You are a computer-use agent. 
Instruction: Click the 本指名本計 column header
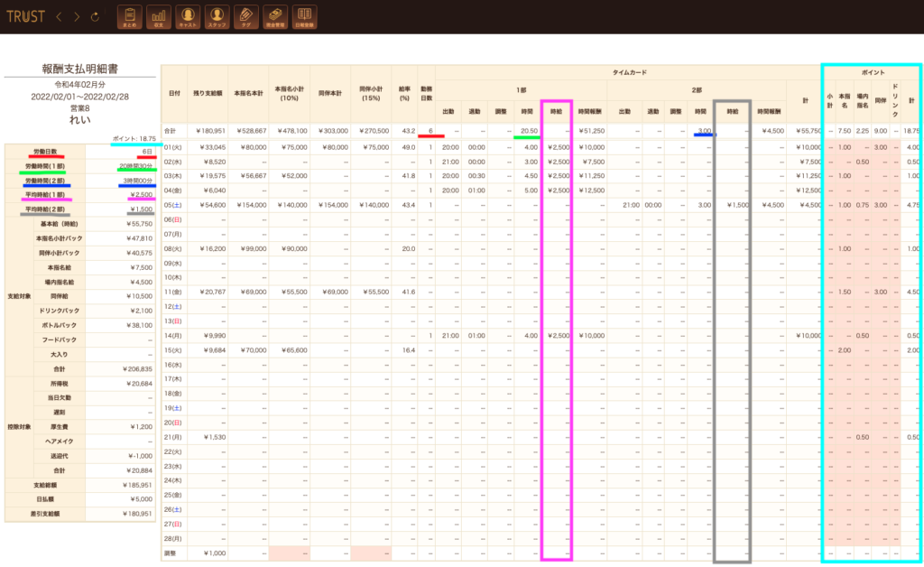(249, 94)
